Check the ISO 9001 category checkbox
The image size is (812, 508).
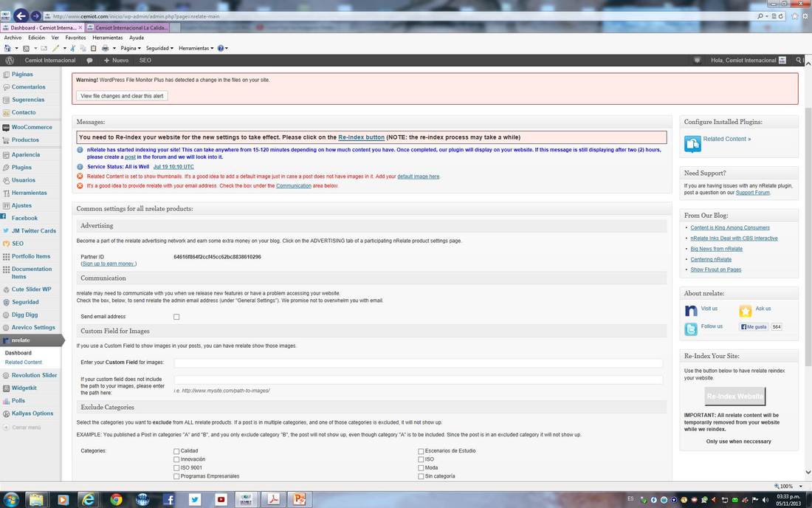(176, 467)
